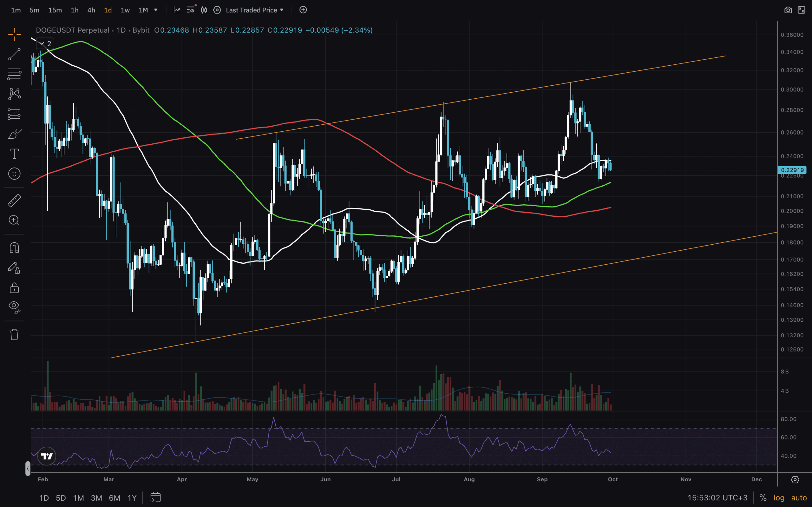
Task: Switch to the 4h timeframe
Action: click(x=91, y=10)
